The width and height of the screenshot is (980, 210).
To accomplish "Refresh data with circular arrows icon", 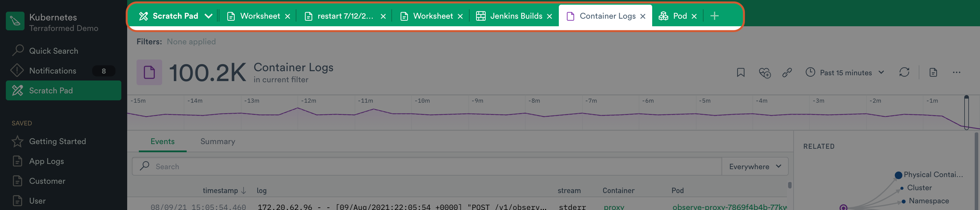I will click(x=904, y=72).
